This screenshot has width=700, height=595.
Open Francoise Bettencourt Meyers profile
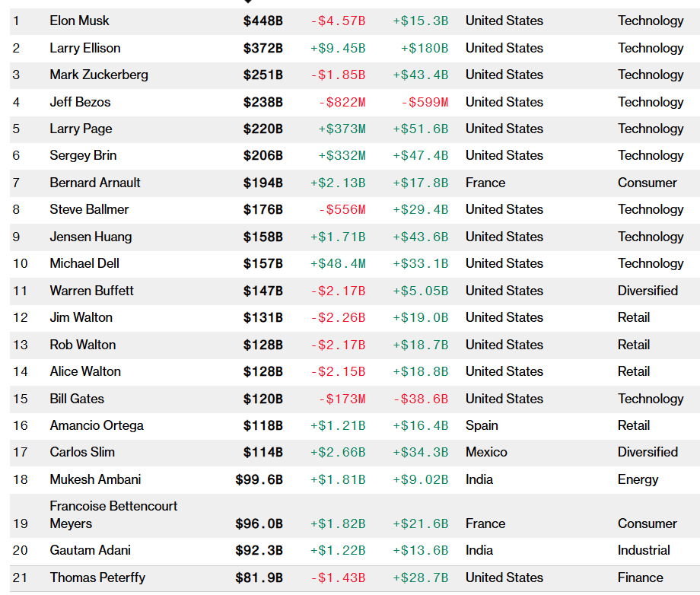coord(113,515)
